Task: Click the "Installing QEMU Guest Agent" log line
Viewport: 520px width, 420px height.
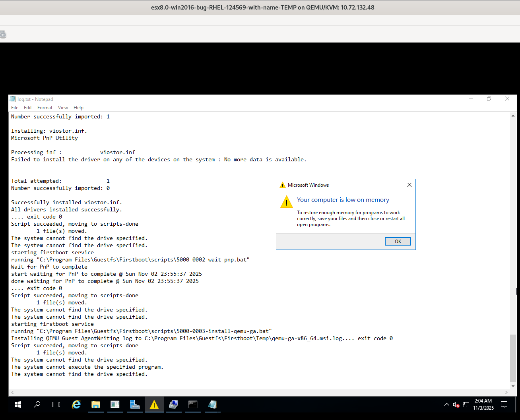Action: [202, 338]
